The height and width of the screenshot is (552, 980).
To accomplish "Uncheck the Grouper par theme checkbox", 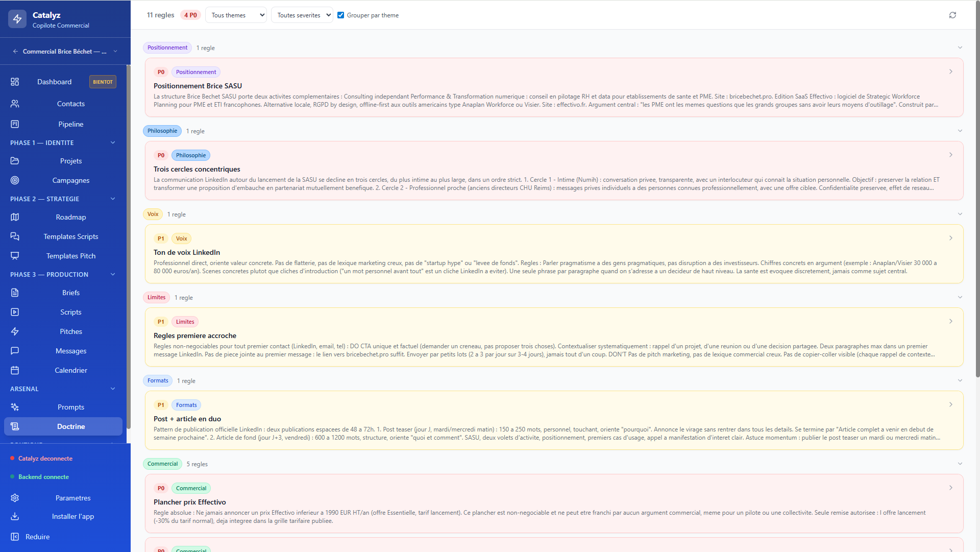I will click(x=340, y=15).
